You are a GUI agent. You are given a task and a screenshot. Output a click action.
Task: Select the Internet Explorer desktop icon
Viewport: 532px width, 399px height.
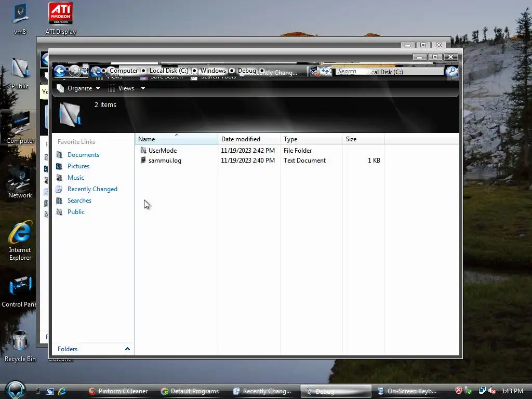(20, 241)
